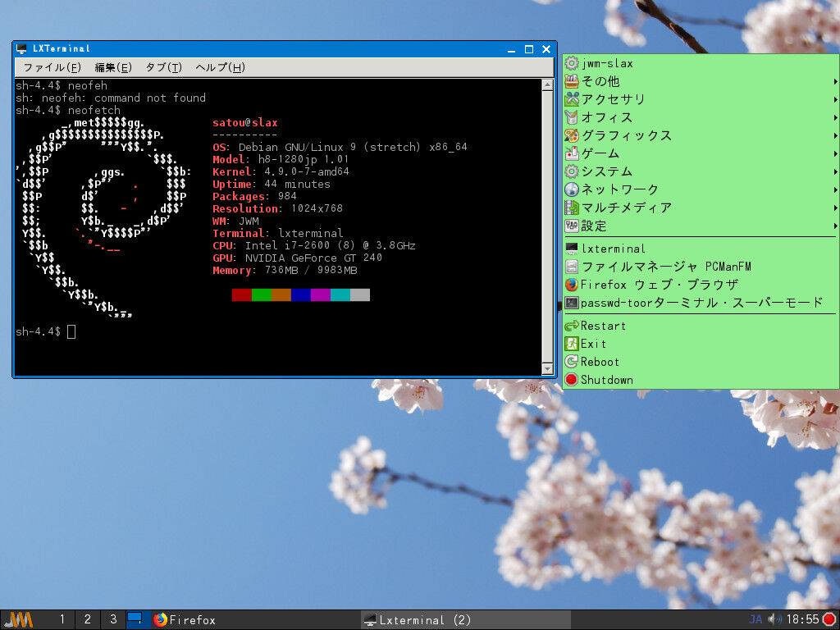Click the jwm-slax gear icon
This screenshot has width=840, height=630.
pos(572,63)
